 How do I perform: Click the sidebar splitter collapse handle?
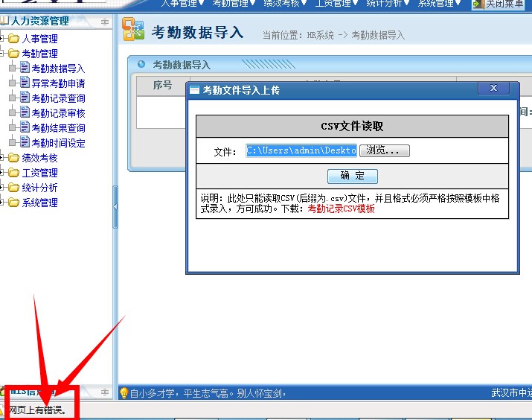[115, 207]
